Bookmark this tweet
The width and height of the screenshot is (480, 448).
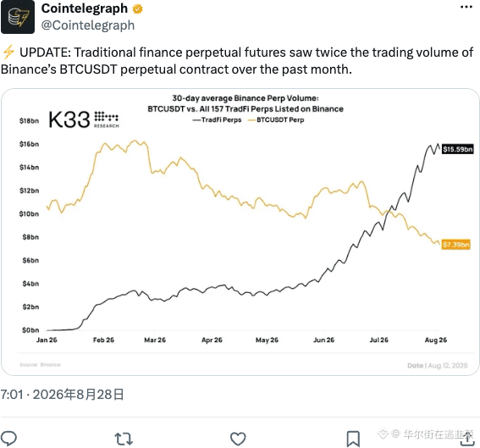tap(353, 439)
